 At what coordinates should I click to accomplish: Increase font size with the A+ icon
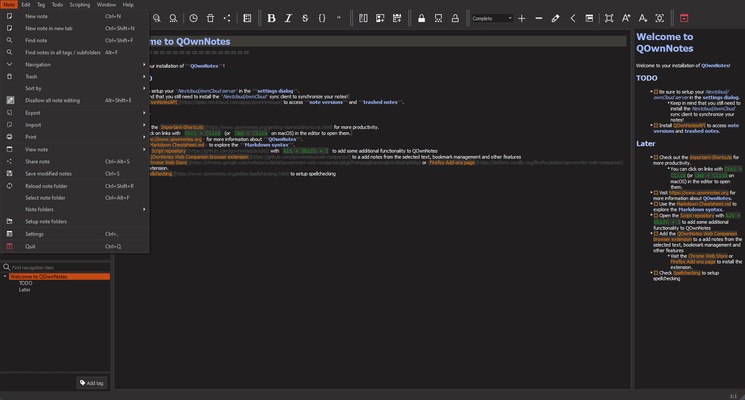[x=626, y=18]
